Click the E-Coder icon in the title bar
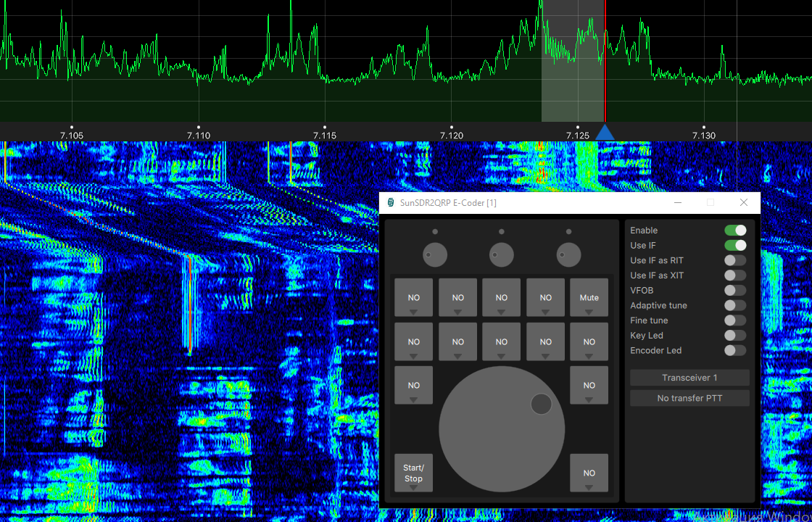The width and height of the screenshot is (812, 522). (392, 202)
